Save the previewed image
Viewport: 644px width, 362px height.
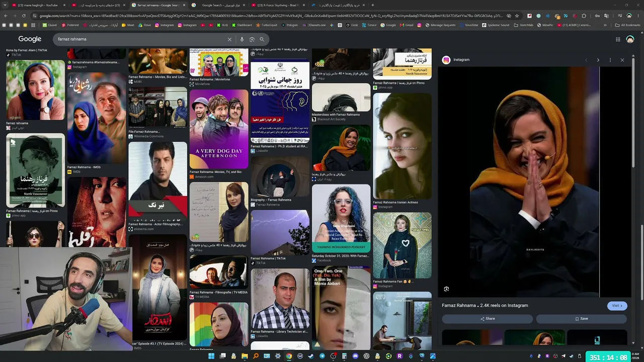(581, 319)
